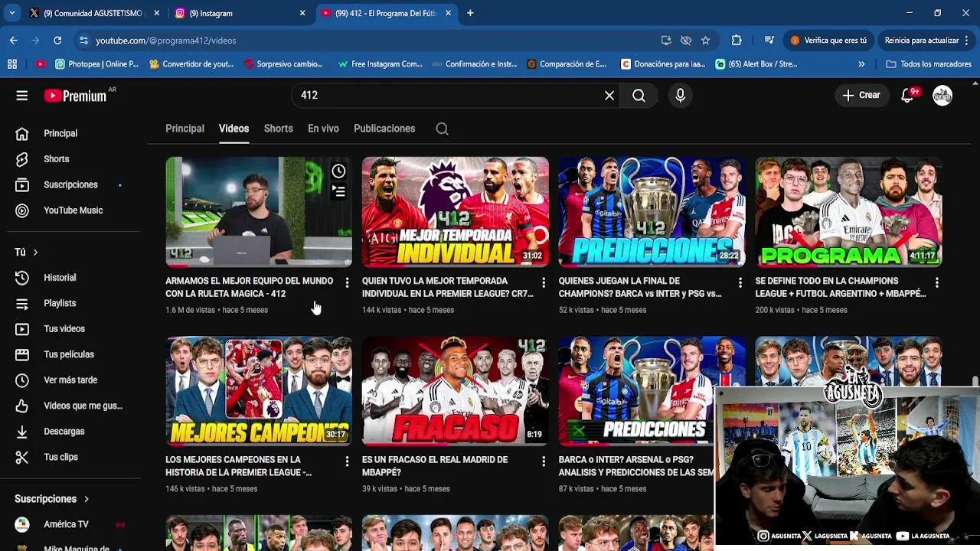Switch to the channel Principal tab

click(x=185, y=129)
